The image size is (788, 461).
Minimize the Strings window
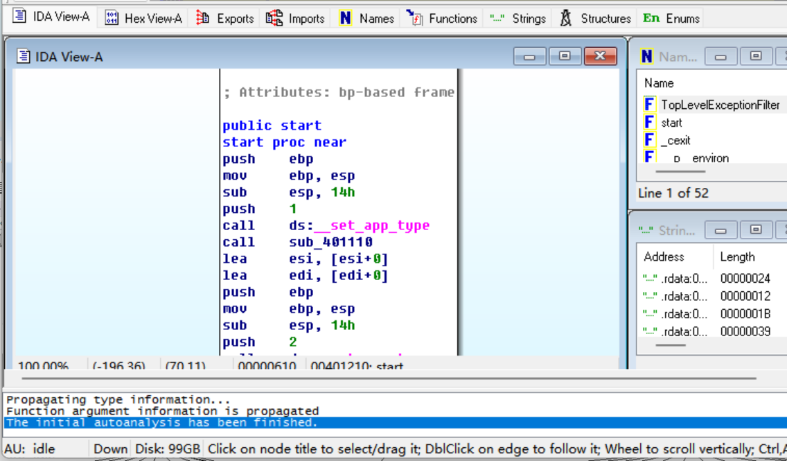(x=721, y=230)
